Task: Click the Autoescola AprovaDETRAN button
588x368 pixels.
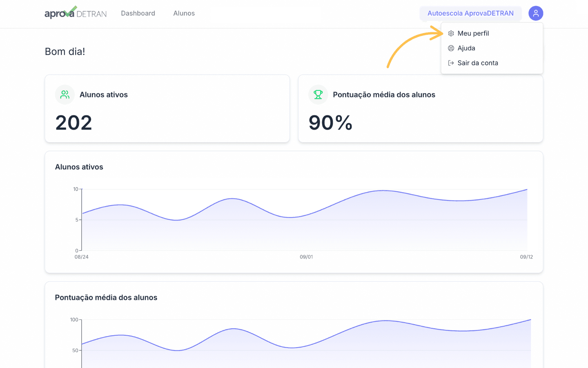Action: (470, 13)
